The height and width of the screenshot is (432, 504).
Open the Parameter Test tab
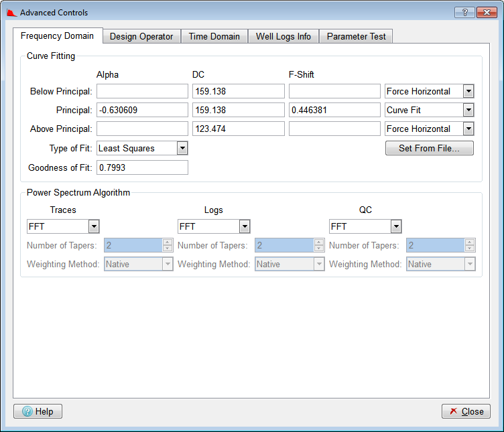(356, 36)
